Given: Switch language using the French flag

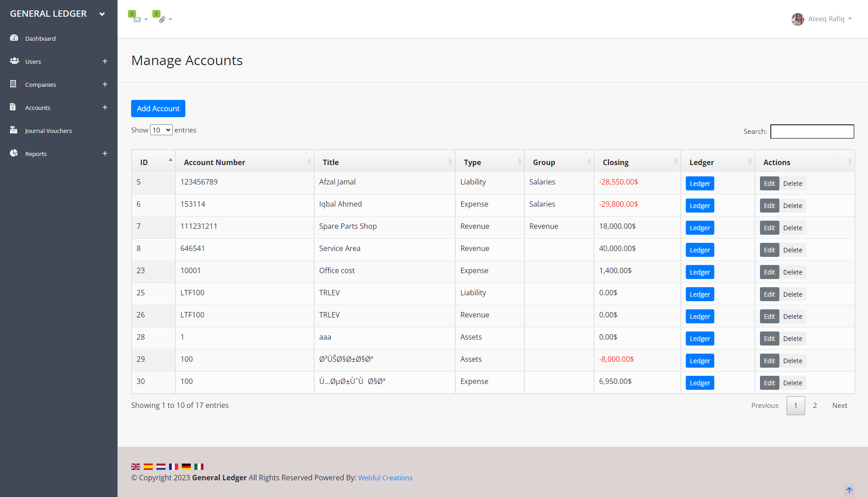Looking at the screenshot, I should [174, 467].
